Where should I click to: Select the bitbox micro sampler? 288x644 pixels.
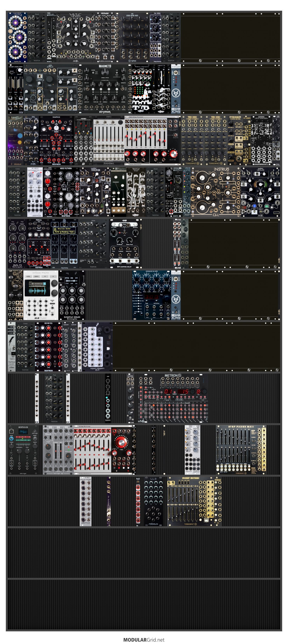41,295
